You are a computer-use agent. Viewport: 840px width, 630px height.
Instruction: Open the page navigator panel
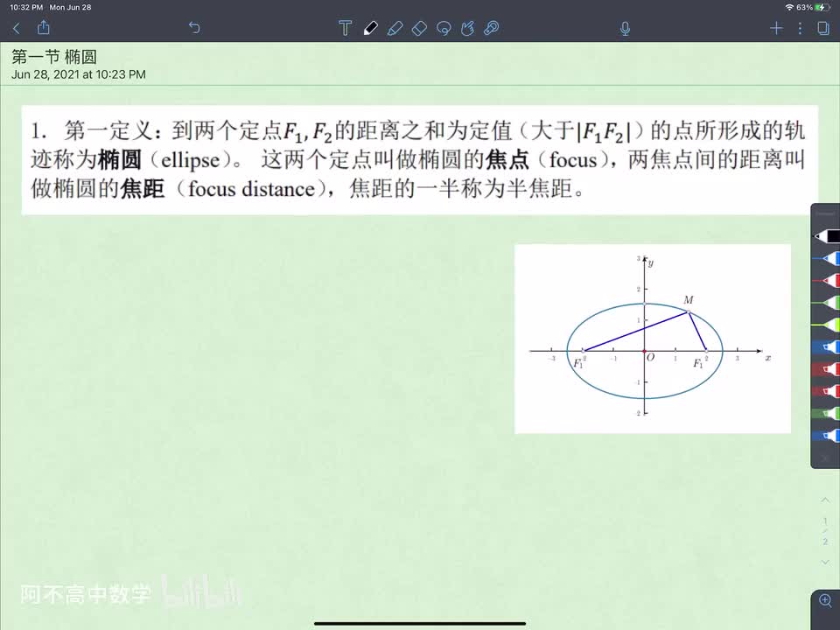(x=823, y=28)
